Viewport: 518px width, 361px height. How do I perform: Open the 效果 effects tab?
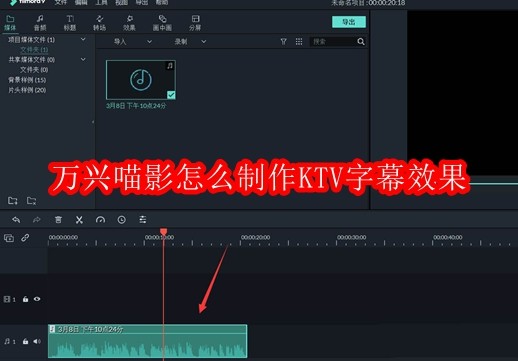[129, 23]
